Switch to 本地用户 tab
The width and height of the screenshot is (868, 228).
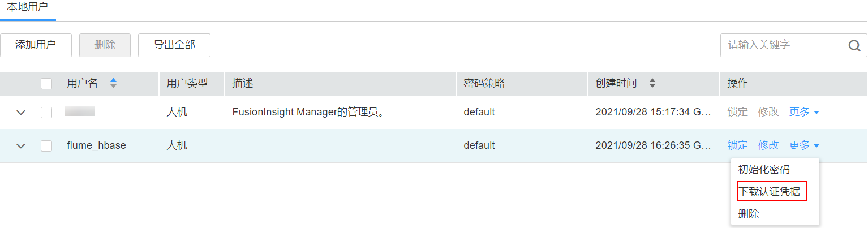pyautogui.click(x=28, y=8)
